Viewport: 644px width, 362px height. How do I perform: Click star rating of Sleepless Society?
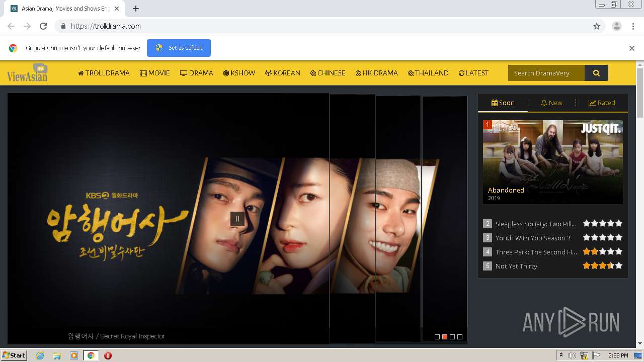(x=603, y=223)
